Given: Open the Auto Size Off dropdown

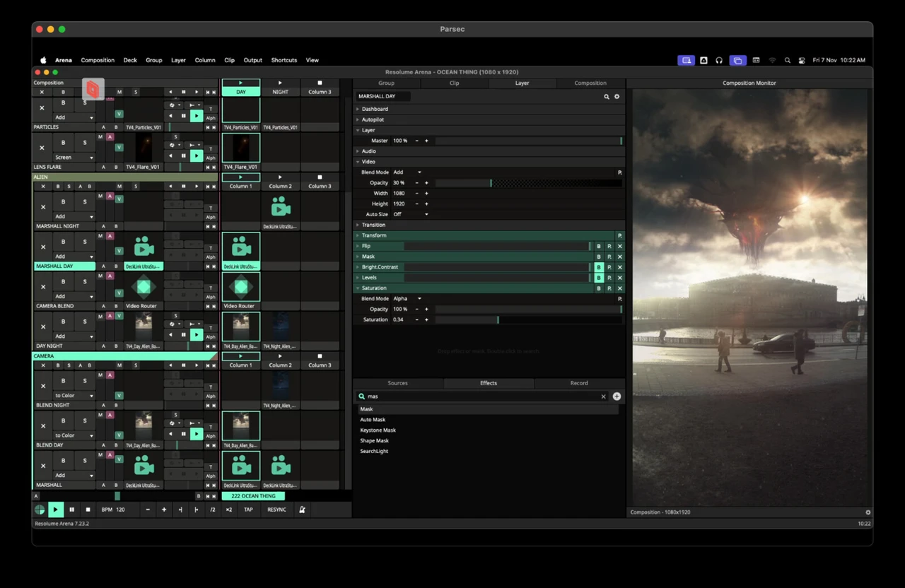Looking at the screenshot, I should (x=411, y=214).
